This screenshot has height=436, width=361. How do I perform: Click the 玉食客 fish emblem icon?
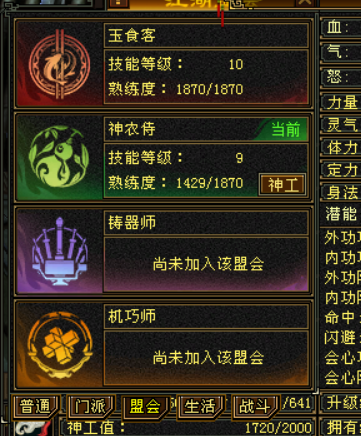tap(59, 64)
